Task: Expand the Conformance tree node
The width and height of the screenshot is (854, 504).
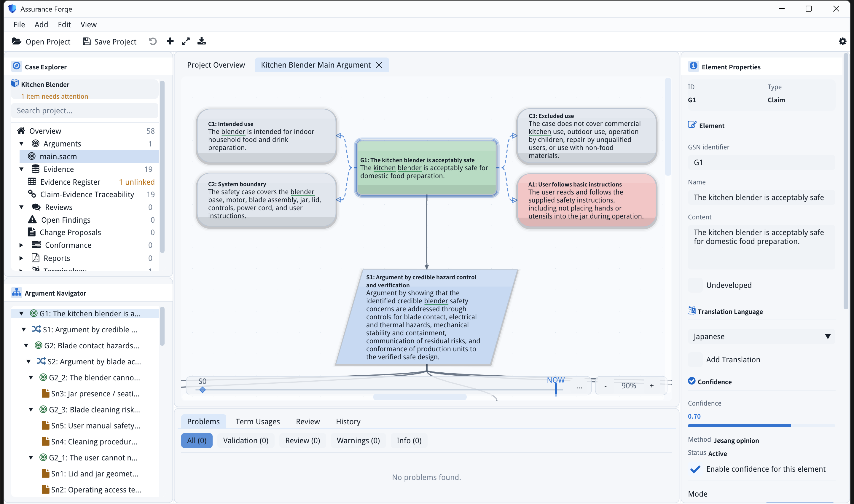Action: [21, 245]
